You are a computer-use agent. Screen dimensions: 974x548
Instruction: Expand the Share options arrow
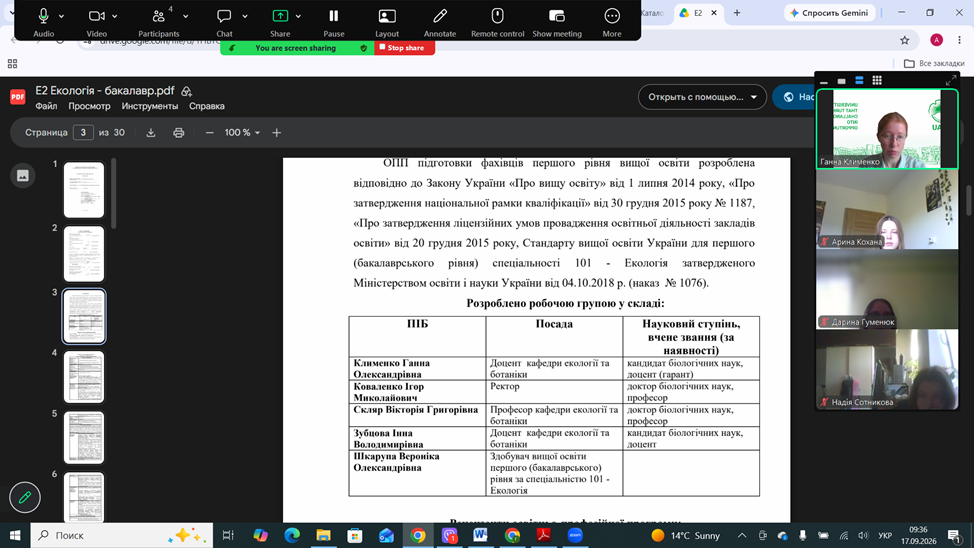(x=298, y=17)
